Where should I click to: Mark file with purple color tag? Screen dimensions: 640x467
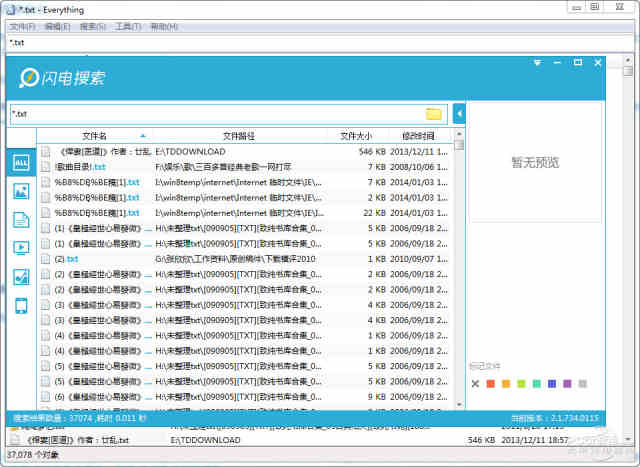coord(567,384)
